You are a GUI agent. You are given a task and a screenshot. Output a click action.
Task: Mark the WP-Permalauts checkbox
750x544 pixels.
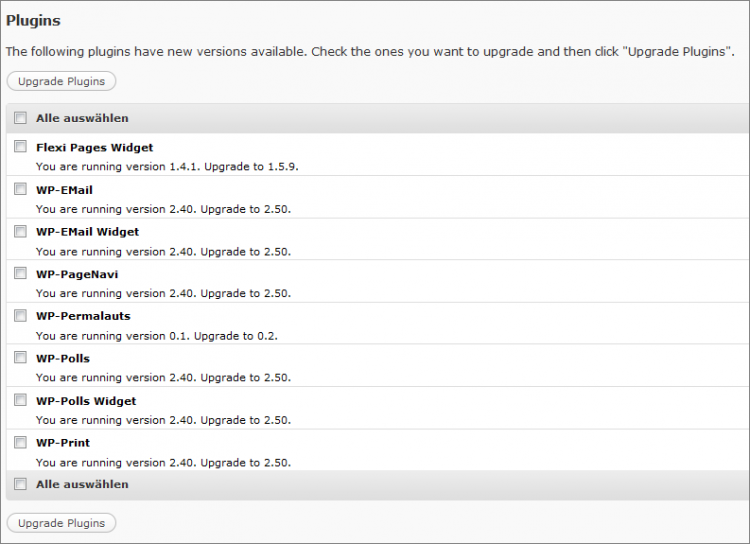20,315
